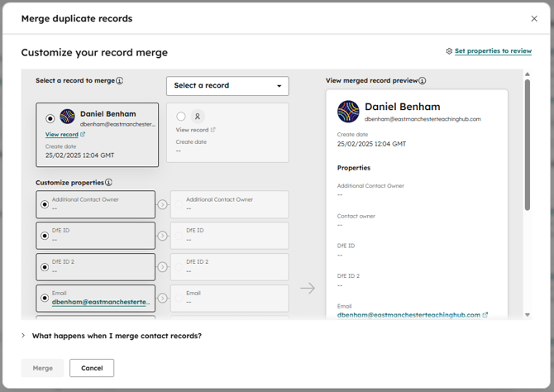Click the scrollbar down arrow in merge panel
554x392 pixels.
coord(528,315)
